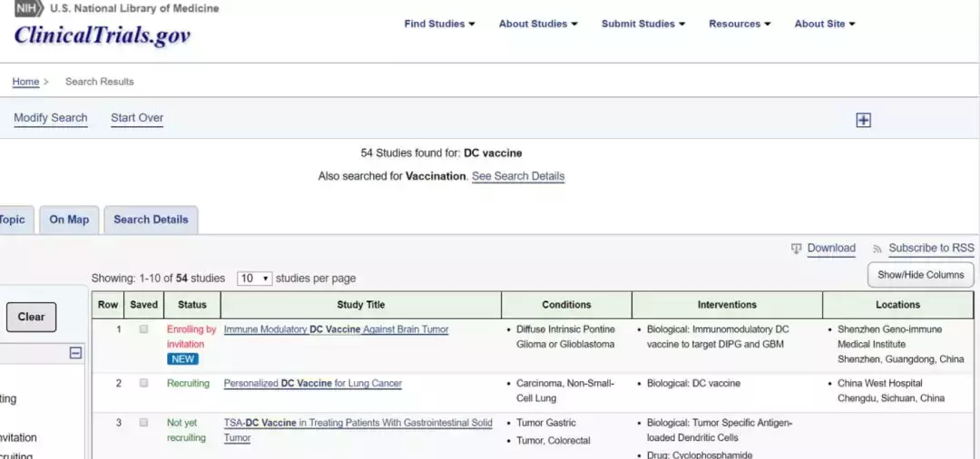
Task: Click the NIH badge icon
Action: (29, 8)
